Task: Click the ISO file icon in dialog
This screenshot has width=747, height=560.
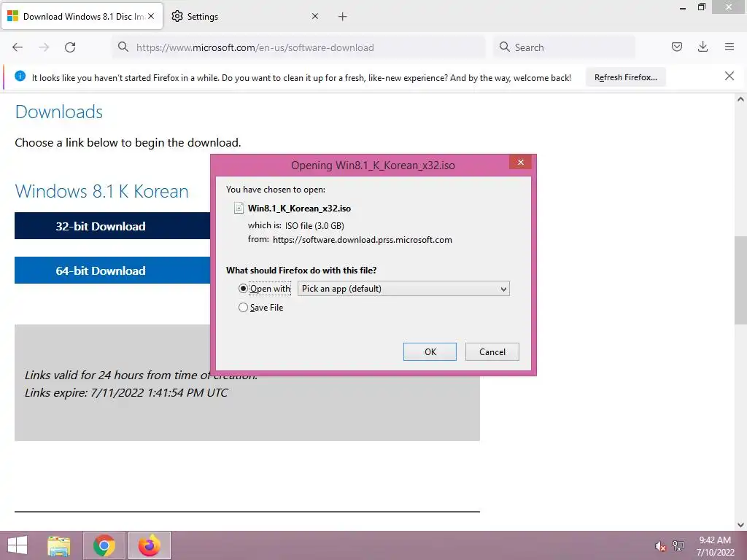Action: tap(239, 208)
